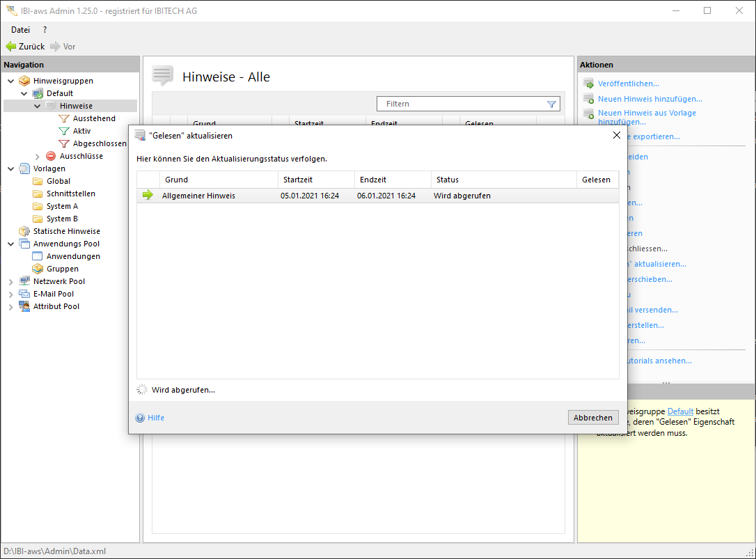Image resolution: width=756 pixels, height=559 pixels.
Task: Select the Allgemeiner Hinweis row
Action: coord(198,196)
